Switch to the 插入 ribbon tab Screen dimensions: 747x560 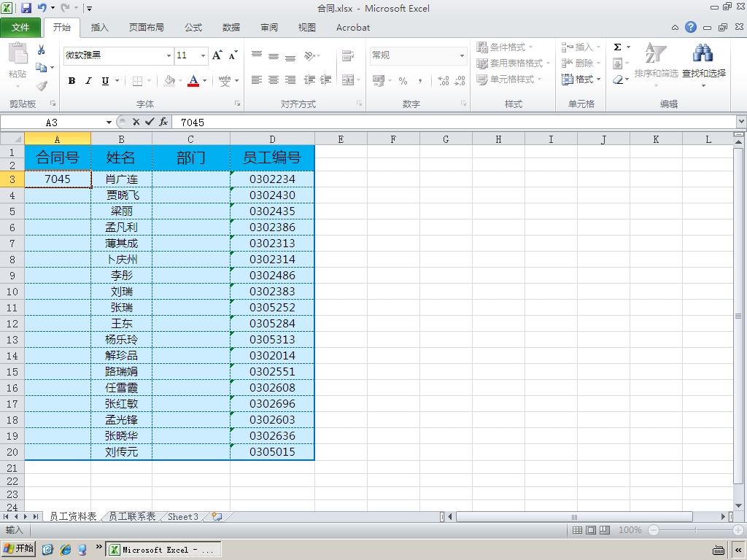[99, 28]
